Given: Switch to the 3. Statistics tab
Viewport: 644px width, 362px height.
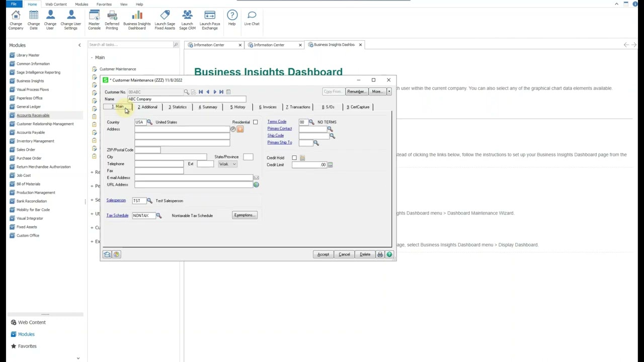Looking at the screenshot, I should click(x=178, y=107).
